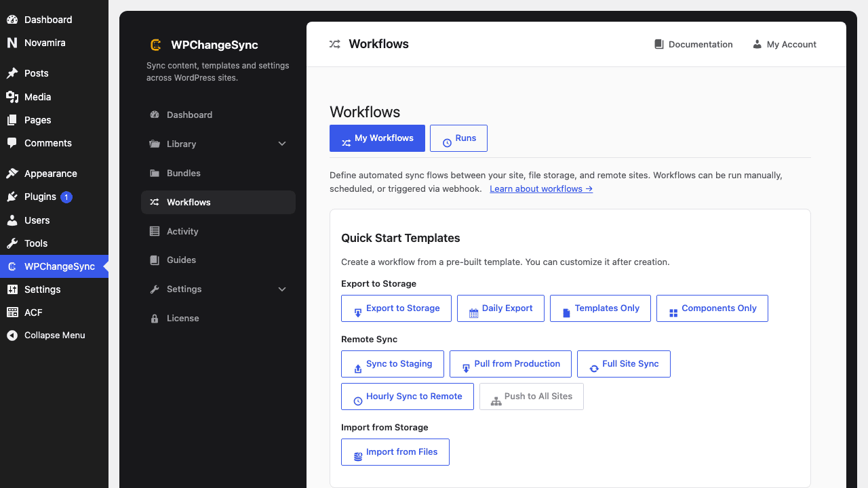Image resolution: width=868 pixels, height=488 pixels.
Task: Follow the Learn about workflows link
Action: (541, 188)
